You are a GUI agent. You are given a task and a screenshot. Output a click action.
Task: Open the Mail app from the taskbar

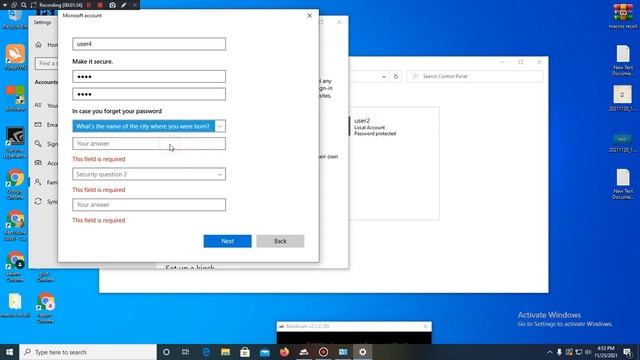(x=264, y=352)
